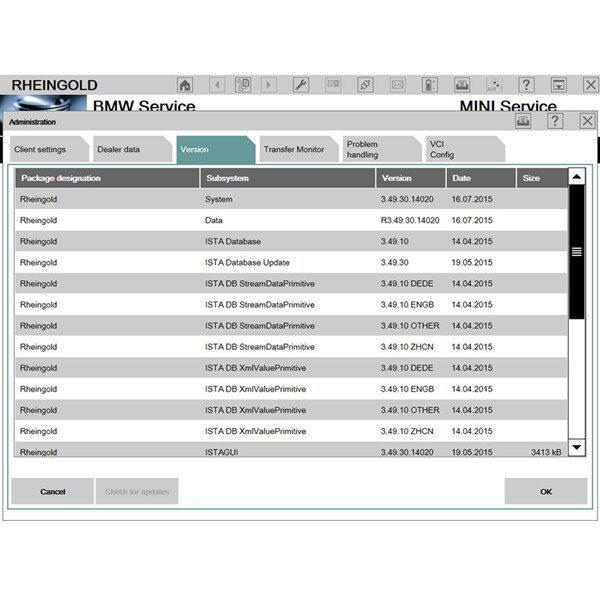The width and height of the screenshot is (600, 600).
Task: Click the scrollbar up arrow
Action: coord(577,177)
